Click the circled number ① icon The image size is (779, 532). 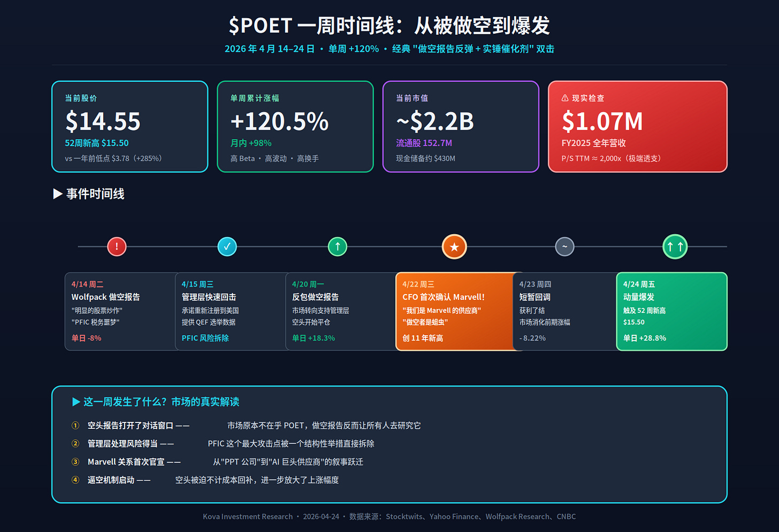(75, 426)
